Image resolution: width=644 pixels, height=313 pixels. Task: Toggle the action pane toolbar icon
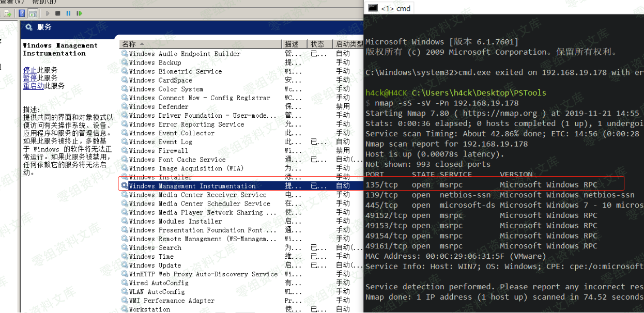click(x=33, y=13)
